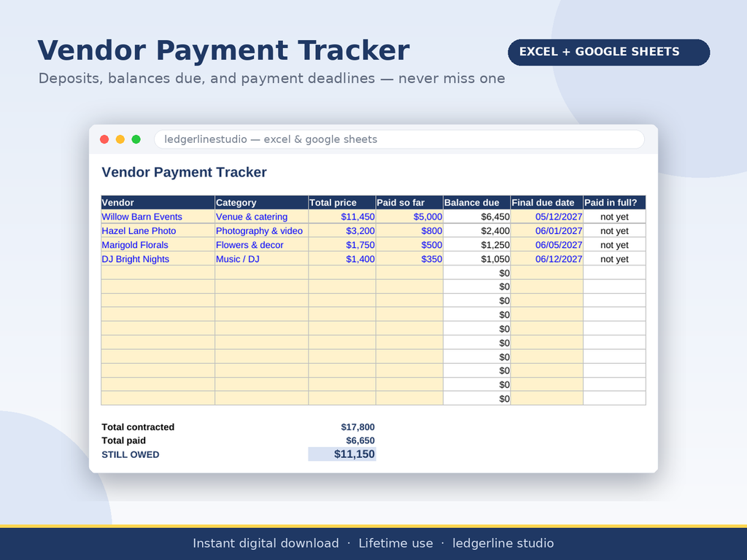Select the $5,000 paid cell
The image size is (747, 560).
(x=409, y=217)
